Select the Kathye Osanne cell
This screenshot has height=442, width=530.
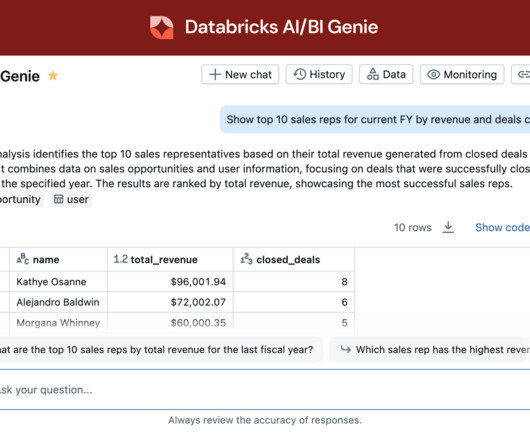(58, 282)
